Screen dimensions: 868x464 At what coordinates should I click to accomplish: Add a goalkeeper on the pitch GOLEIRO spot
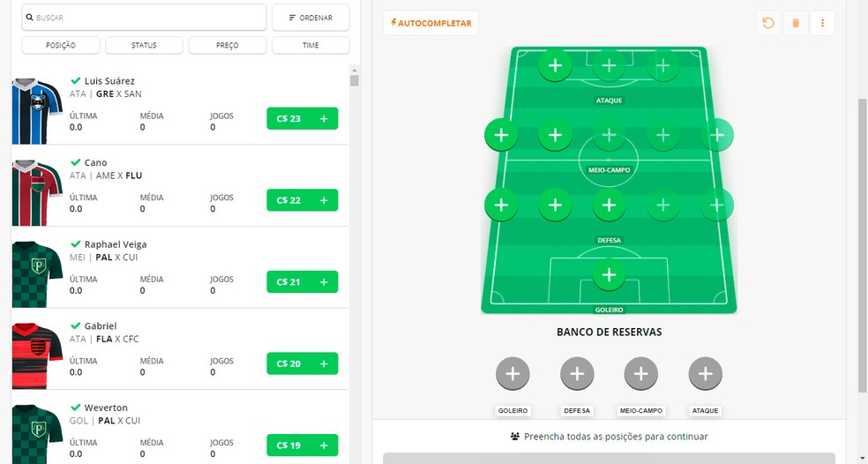tap(609, 274)
